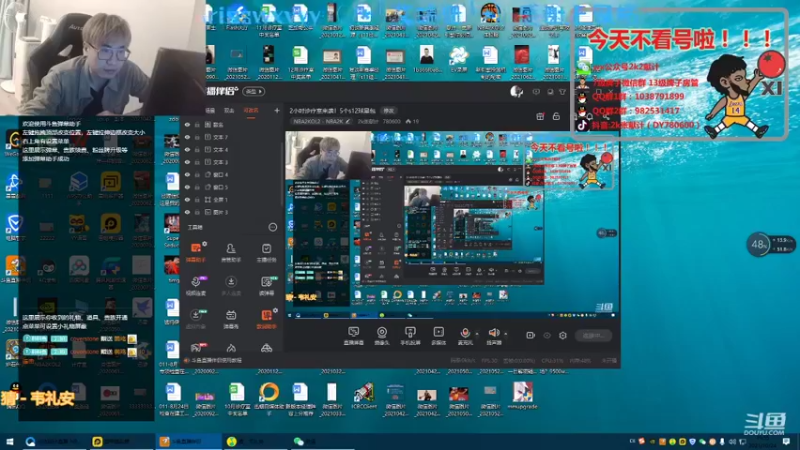
Task: Click the stream start/status button in the bottom bar
Action: (593, 335)
